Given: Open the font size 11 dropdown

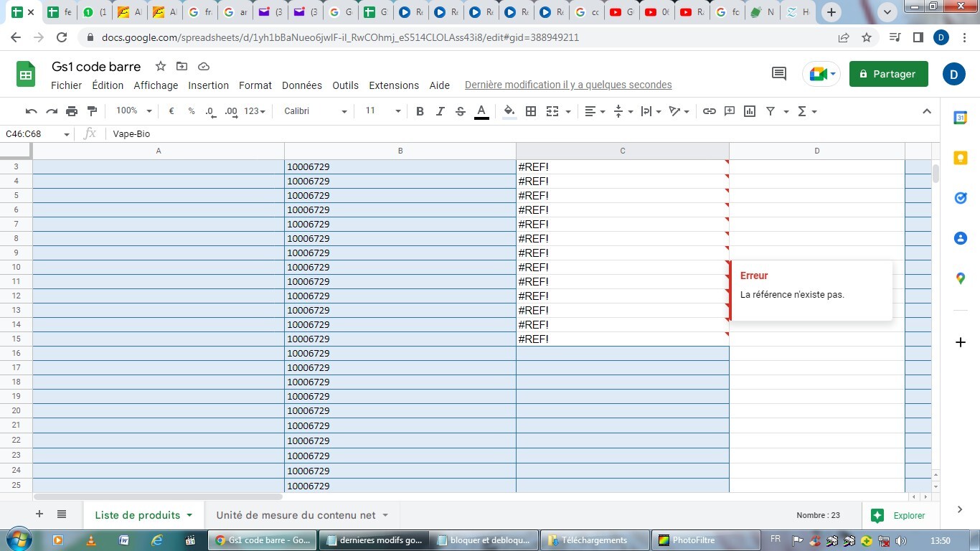Looking at the screenshot, I should coord(383,111).
